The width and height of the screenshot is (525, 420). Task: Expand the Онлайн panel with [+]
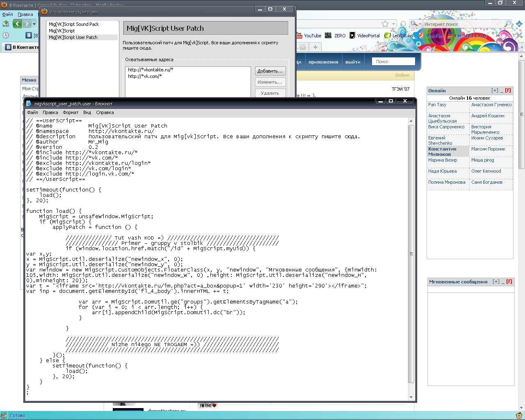pos(495,90)
